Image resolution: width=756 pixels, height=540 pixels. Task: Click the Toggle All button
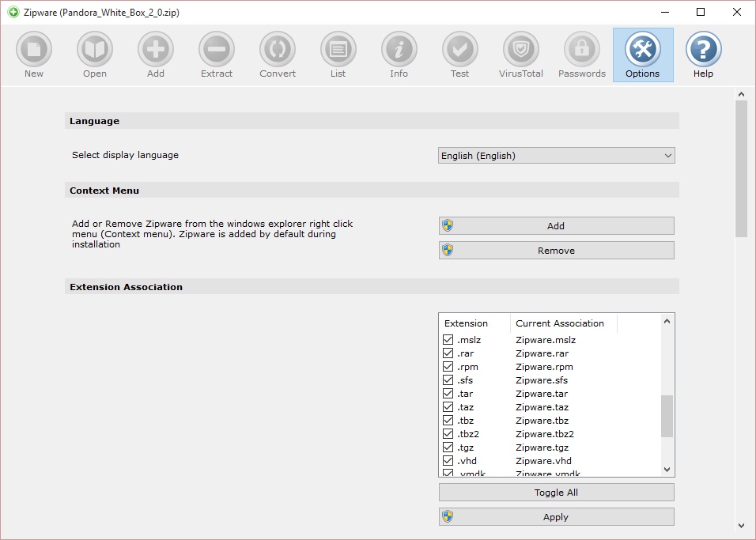[x=557, y=493]
